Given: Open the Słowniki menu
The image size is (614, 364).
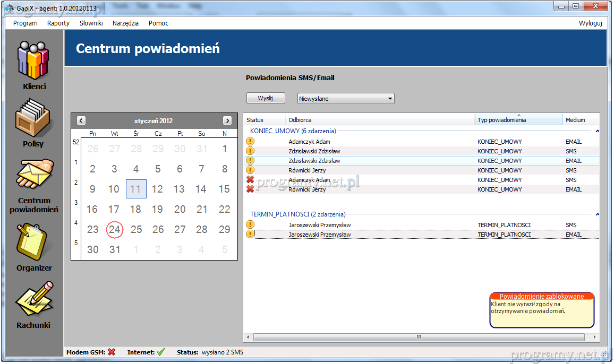Looking at the screenshot, I should [x=91, y=23].
